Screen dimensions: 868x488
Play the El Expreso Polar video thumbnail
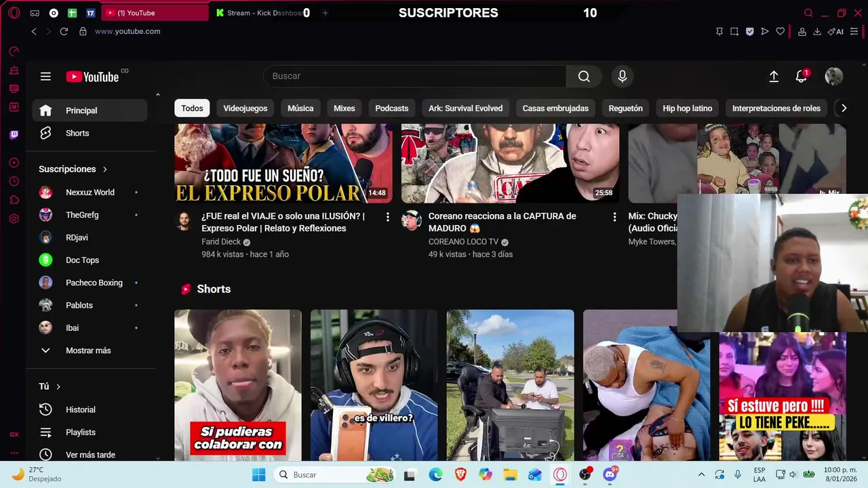283,163
